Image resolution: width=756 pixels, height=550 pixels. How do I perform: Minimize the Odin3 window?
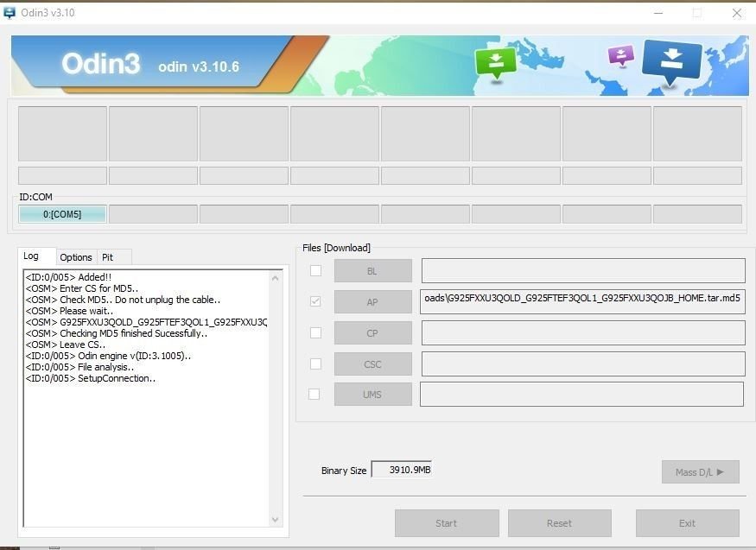coord(658,13)
